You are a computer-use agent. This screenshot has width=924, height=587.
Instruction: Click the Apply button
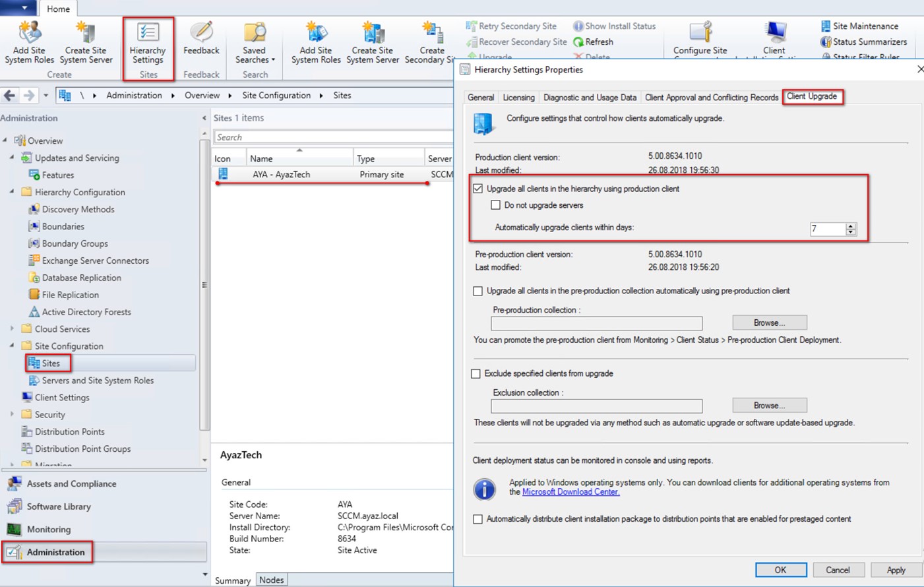[x=896, y=570]
